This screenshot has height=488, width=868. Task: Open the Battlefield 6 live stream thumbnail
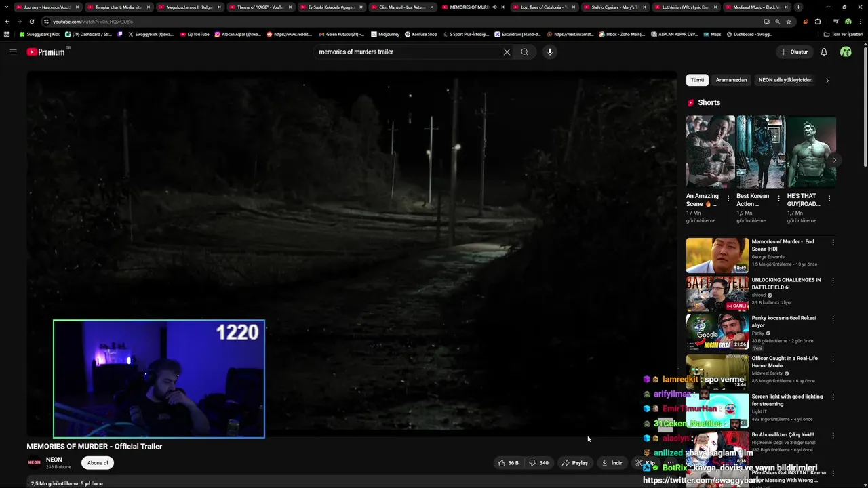tap(717, 293)
